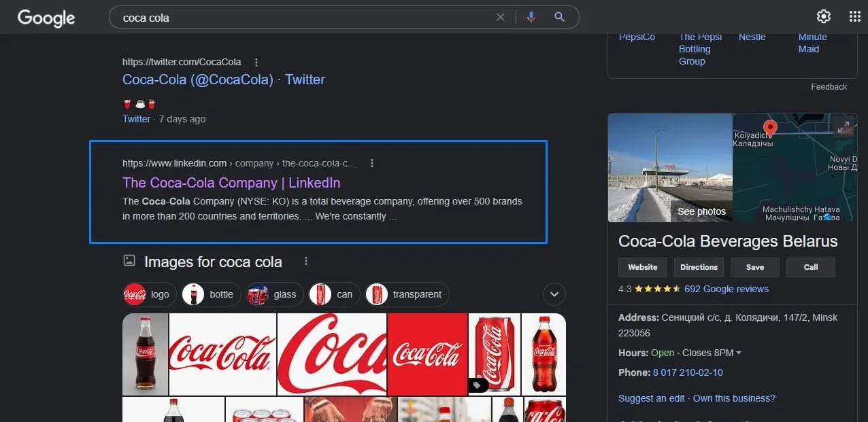Open the white Coca-Cola logo thumbnail
Screen dimensions: 868x422
222,354
